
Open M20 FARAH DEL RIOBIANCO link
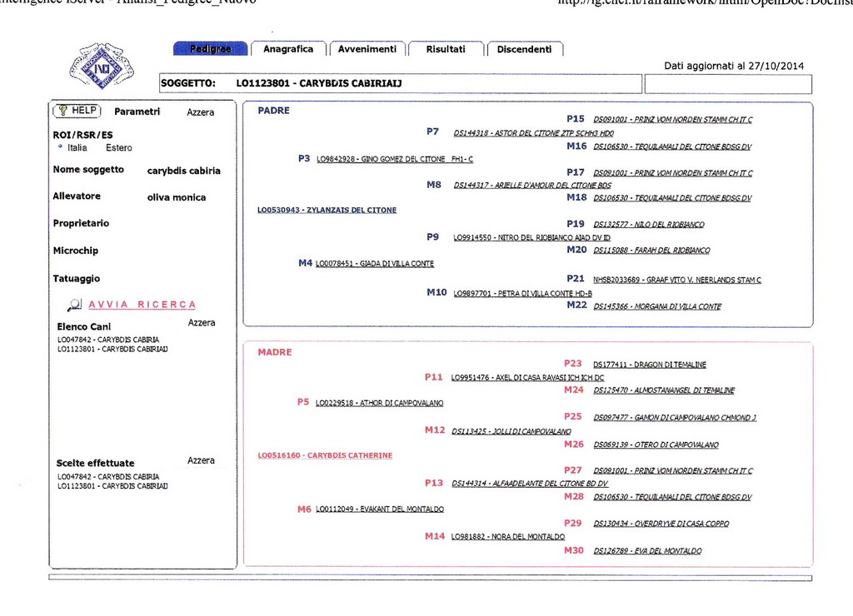(651, 251)
